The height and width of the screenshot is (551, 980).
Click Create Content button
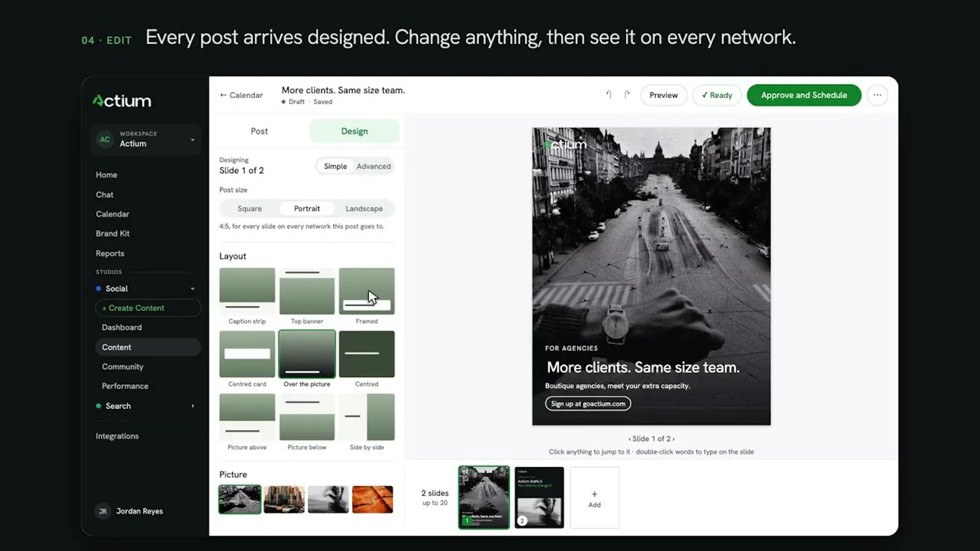coord(148,308)
